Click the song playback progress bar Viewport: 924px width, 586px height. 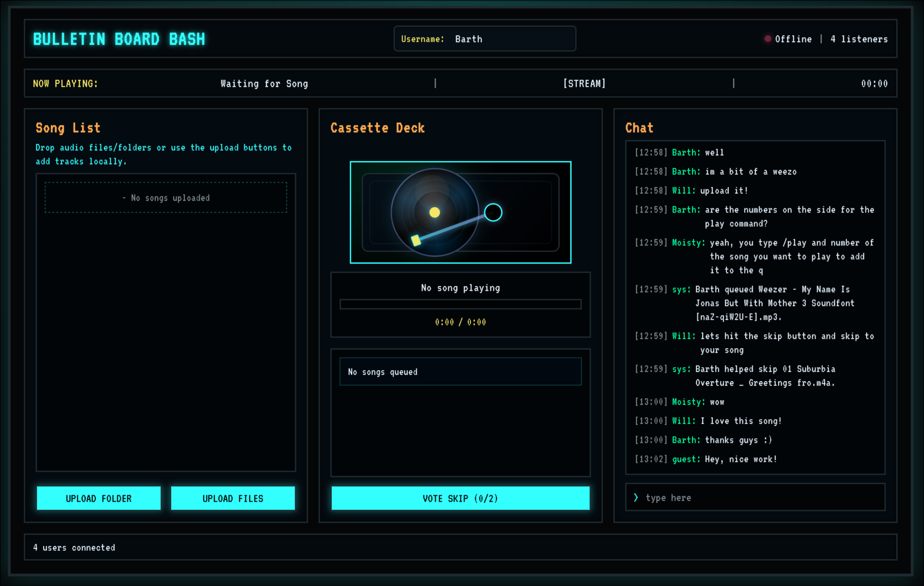pos(460,305)
